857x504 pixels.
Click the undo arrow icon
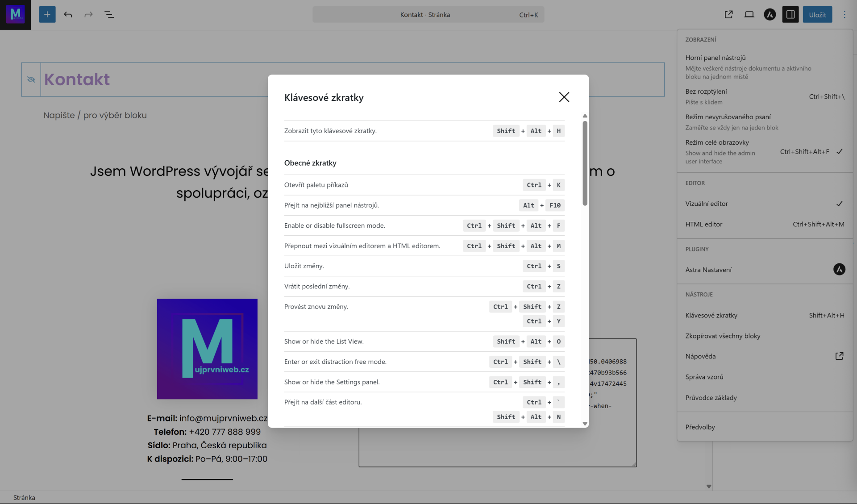68,15
